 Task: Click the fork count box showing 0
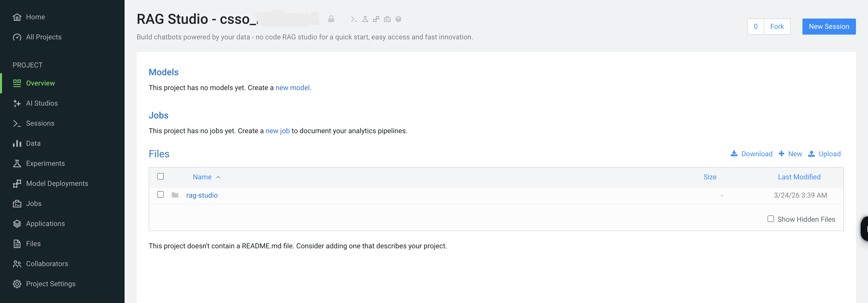[x=755, y=27]
